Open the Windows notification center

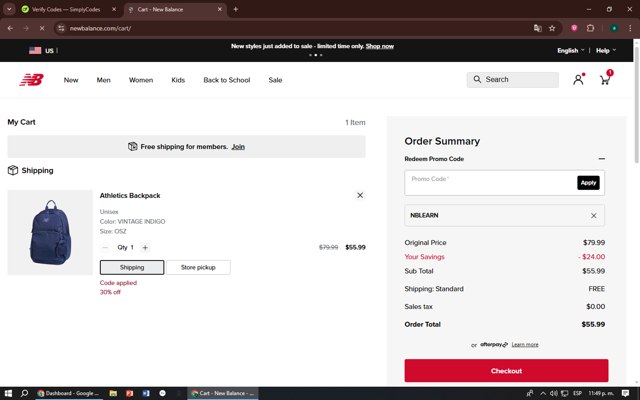(x=625, y=393)
